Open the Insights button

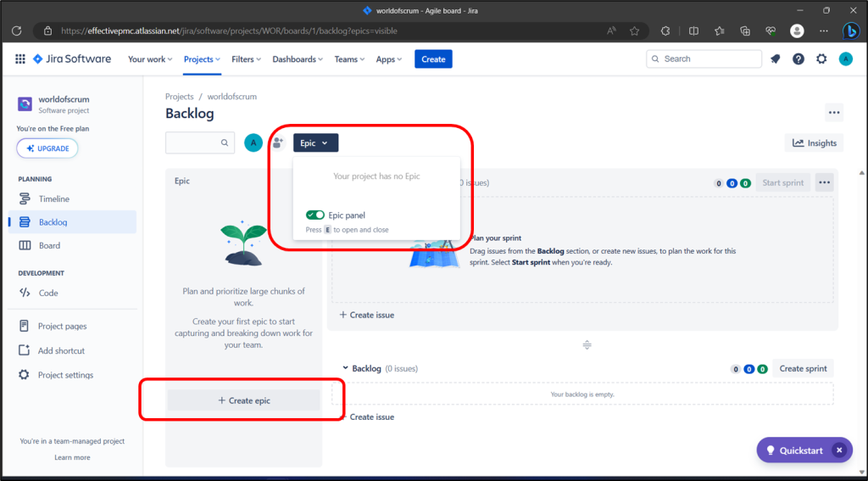click(814, 143)
